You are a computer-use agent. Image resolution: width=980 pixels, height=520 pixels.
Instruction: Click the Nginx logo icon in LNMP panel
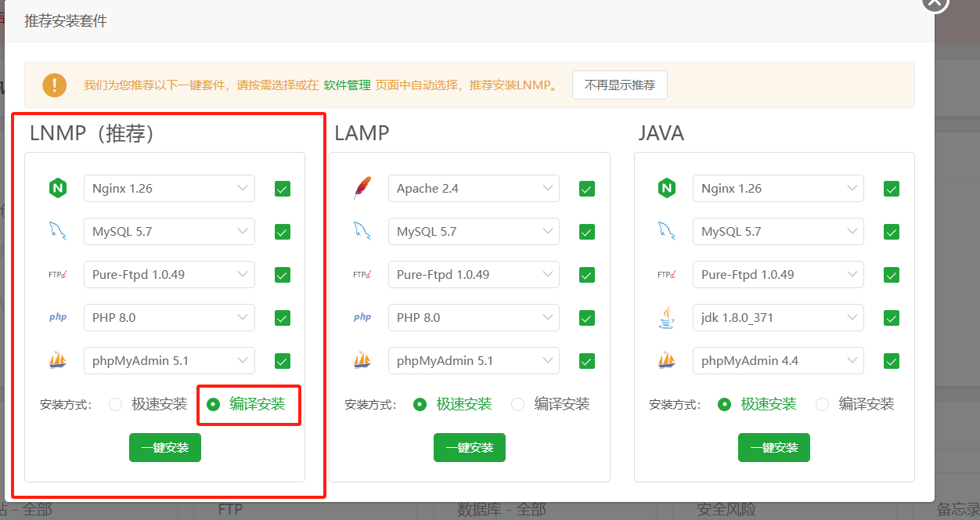57,189
